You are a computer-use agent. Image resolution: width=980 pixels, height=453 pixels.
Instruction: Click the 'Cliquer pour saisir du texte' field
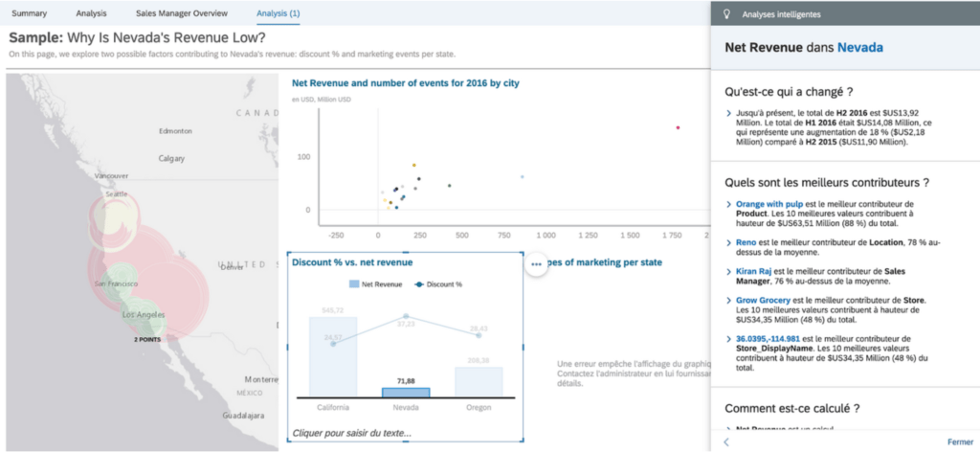click(x=351, y=434)
